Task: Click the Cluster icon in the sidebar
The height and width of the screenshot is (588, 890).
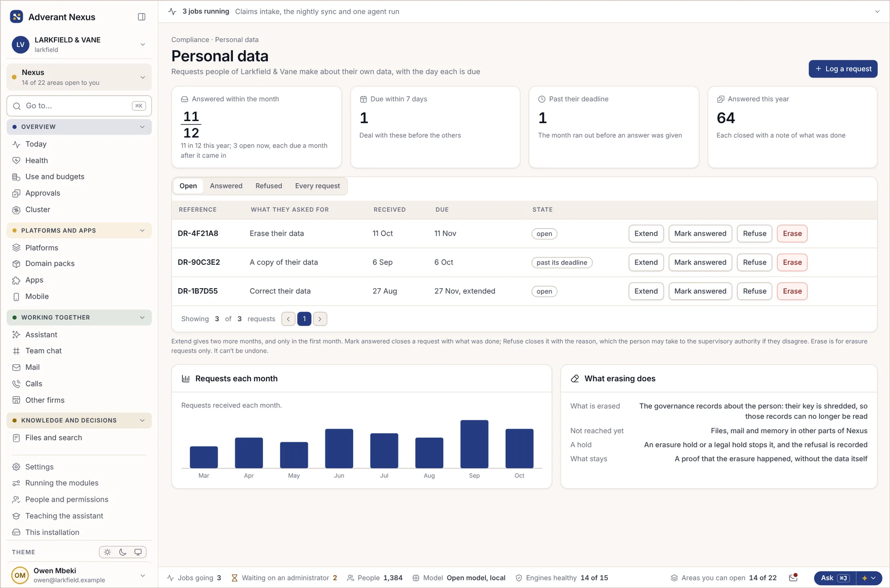Action: [x=16, y=210]
